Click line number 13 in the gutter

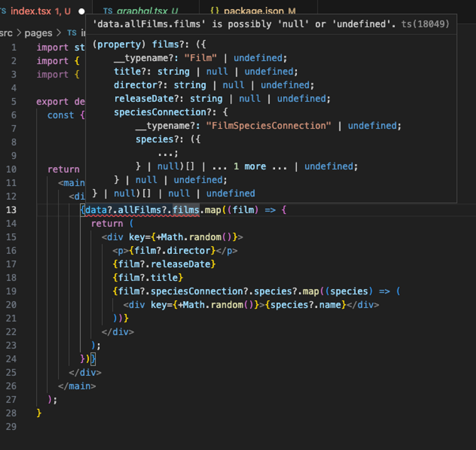[x=11, y=210]
